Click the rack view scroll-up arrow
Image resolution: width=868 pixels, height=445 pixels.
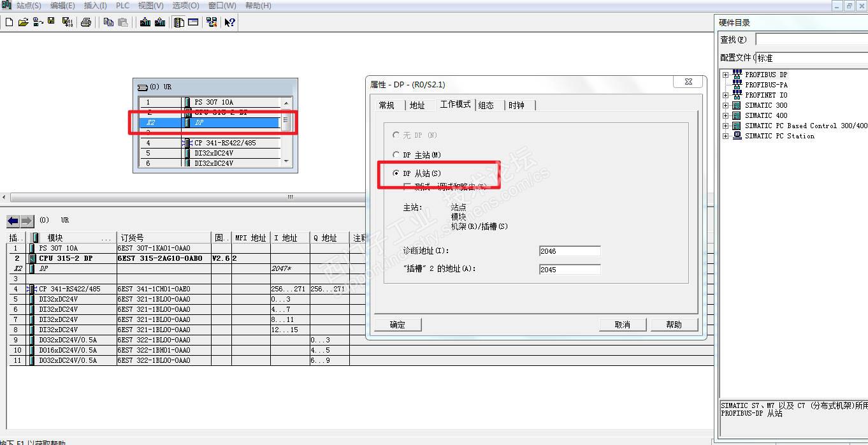pyautogui.click(x=286, y=103)
